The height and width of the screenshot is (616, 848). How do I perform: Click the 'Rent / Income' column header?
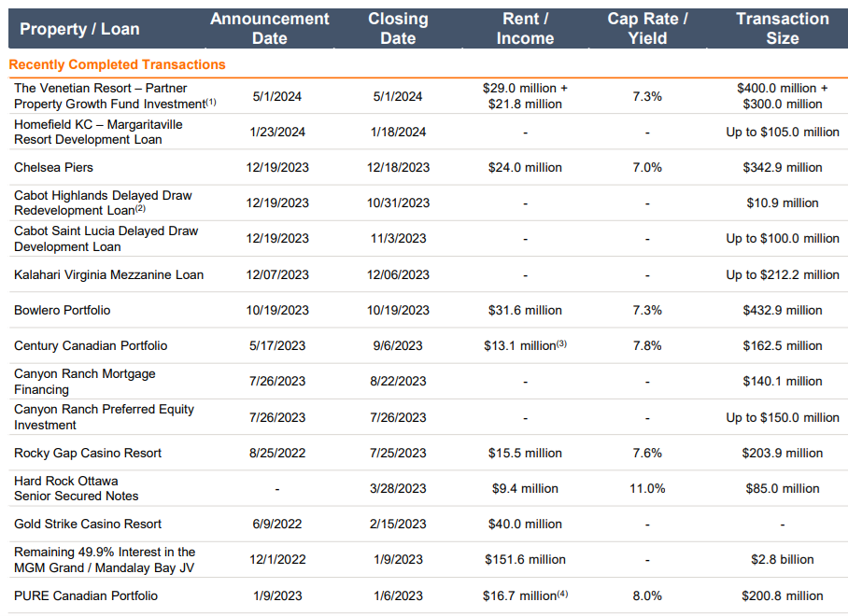525,29
